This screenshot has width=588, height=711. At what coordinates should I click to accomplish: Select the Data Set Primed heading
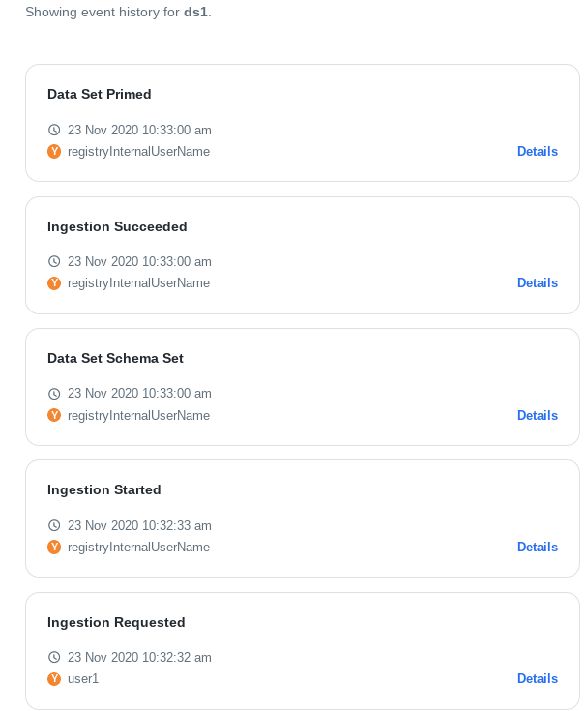(x=100, y=95)
